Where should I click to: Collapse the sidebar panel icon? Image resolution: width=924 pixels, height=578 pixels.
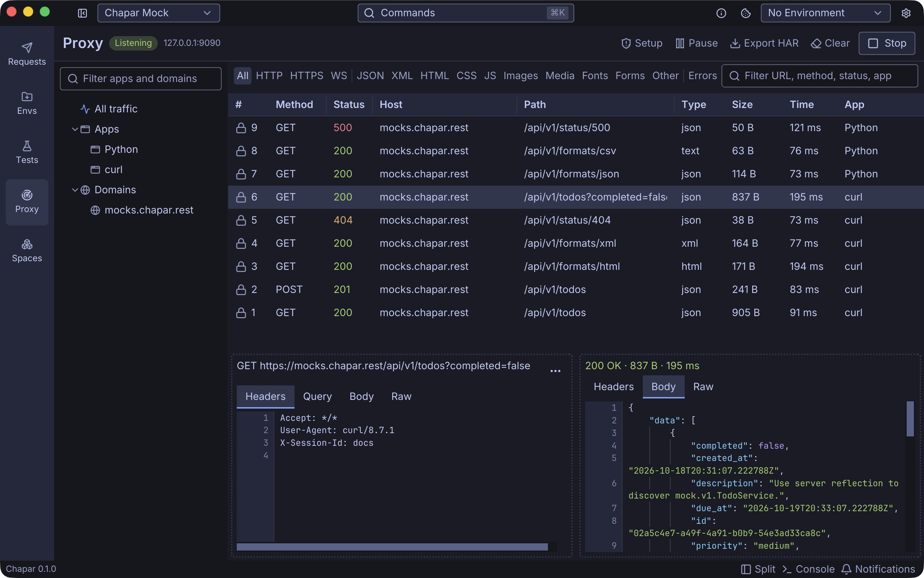point(82,13)
